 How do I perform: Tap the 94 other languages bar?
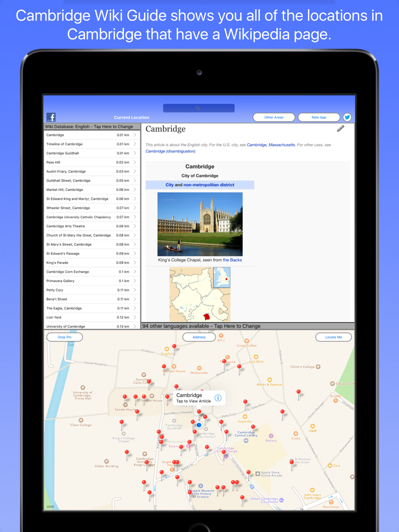click(x=248, y=326)
